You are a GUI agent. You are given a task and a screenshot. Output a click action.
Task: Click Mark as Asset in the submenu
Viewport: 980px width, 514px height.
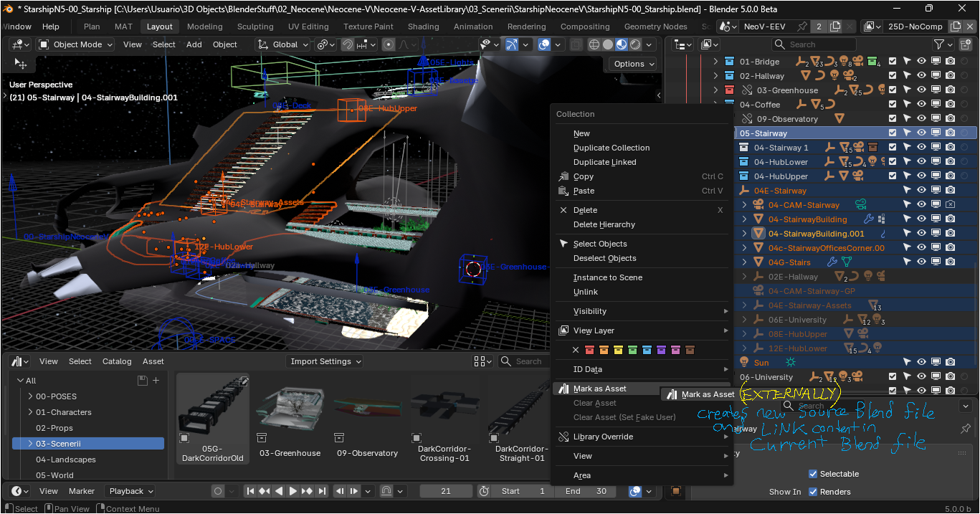pos(700,394)
